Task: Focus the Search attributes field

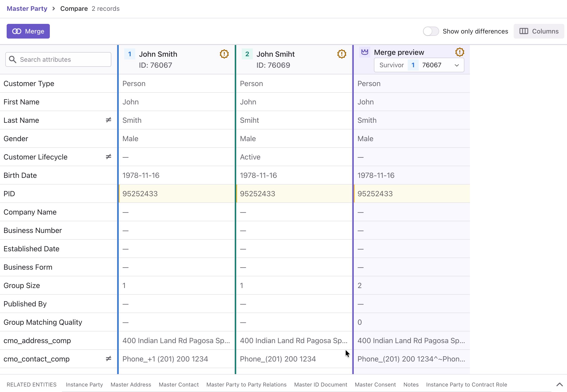Action: point(58,59)
